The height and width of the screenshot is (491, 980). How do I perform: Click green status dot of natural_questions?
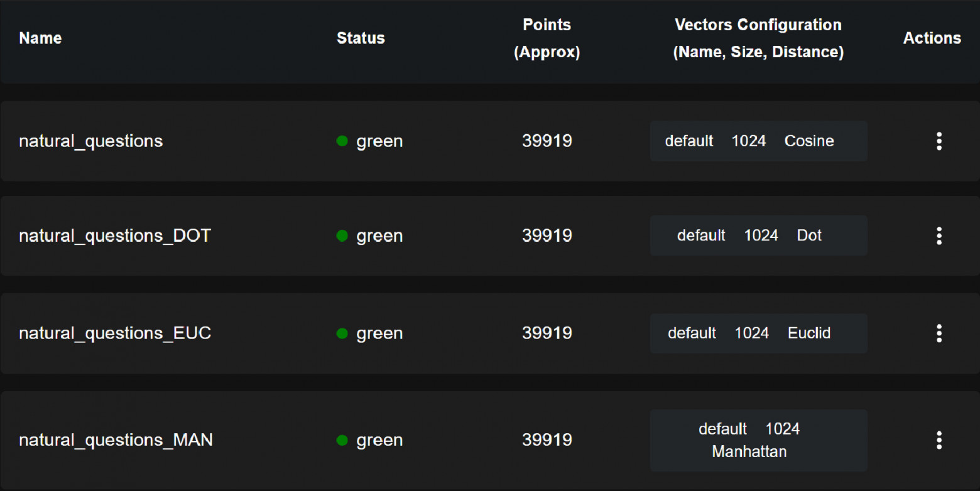coord(342,141)
